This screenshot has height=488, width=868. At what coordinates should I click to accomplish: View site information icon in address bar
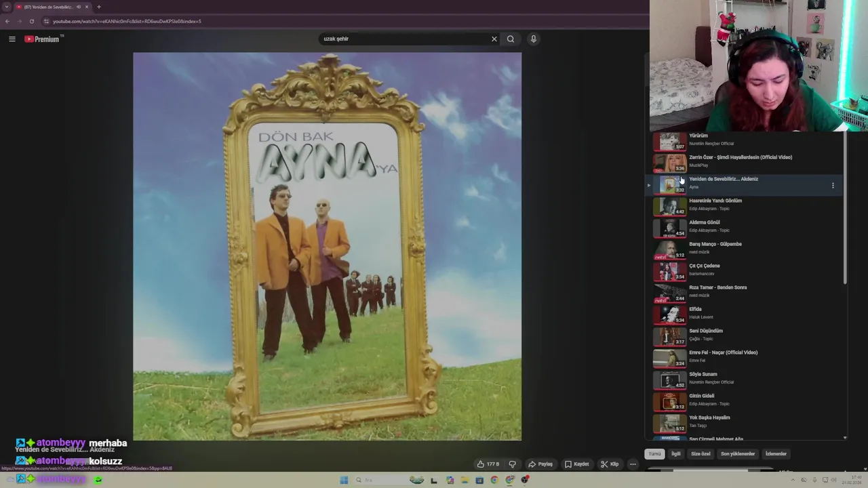pyautogui.click(x=46, y=21)
